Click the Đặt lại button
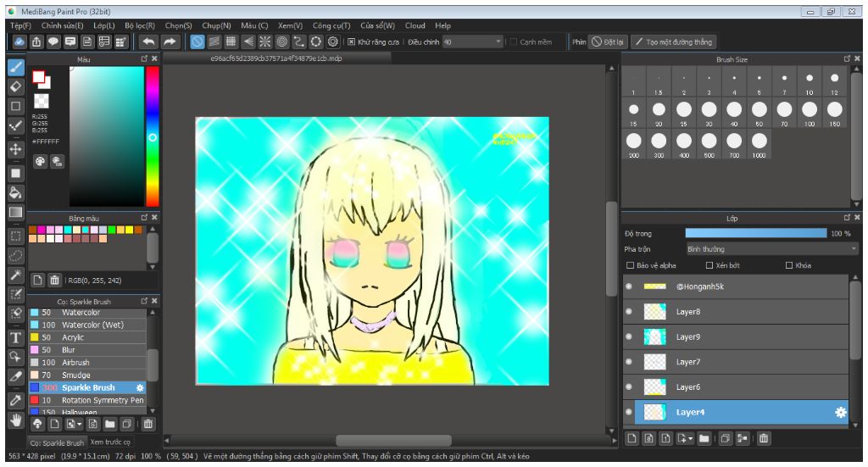This screenshot has width=868, height=467. coord(607,42)
